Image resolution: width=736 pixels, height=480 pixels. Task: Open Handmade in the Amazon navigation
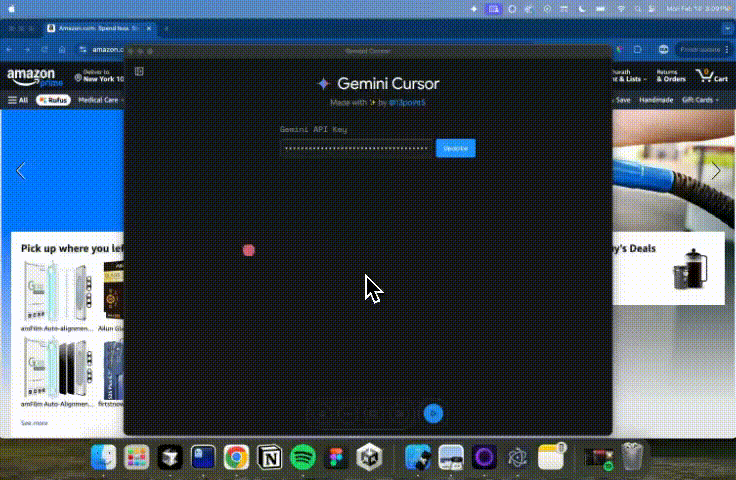[x=656, y=100]
